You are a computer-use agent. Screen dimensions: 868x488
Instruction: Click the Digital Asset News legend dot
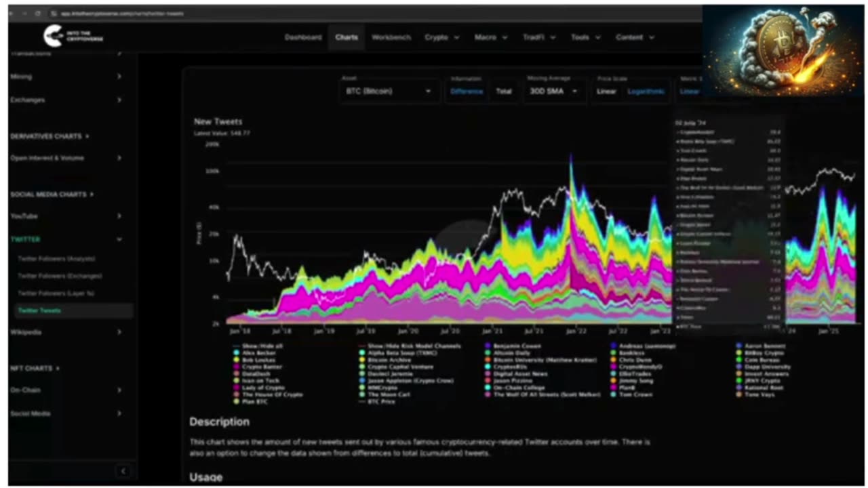(488, 373)
